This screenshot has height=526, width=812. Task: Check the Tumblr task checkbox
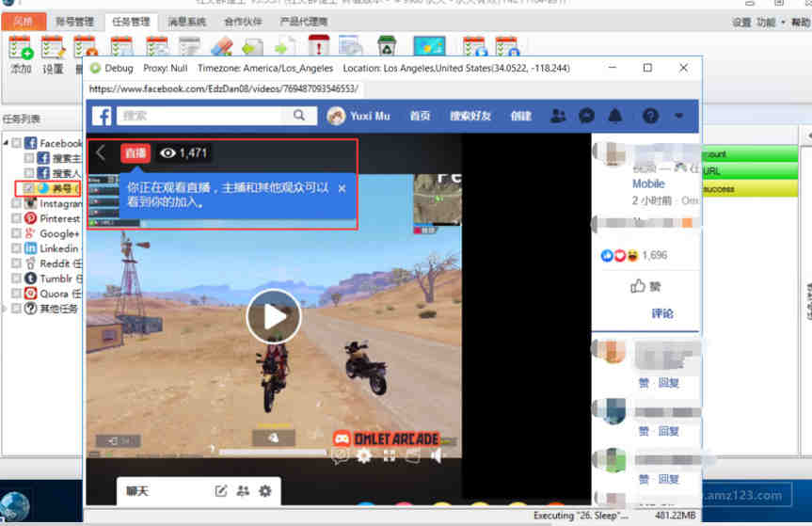[x=17, y=279]
